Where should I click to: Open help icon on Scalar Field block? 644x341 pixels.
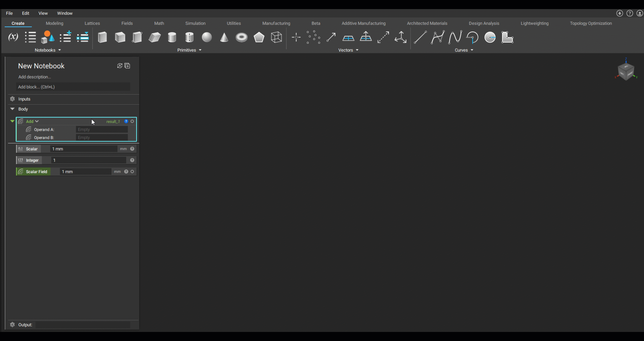(126, 172)
